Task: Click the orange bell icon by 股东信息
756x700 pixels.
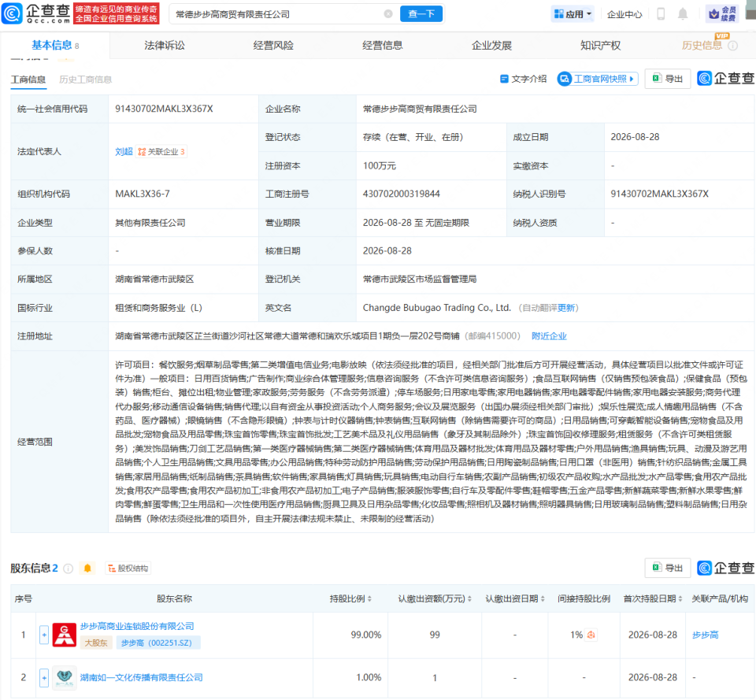Action: coord(87,569)
